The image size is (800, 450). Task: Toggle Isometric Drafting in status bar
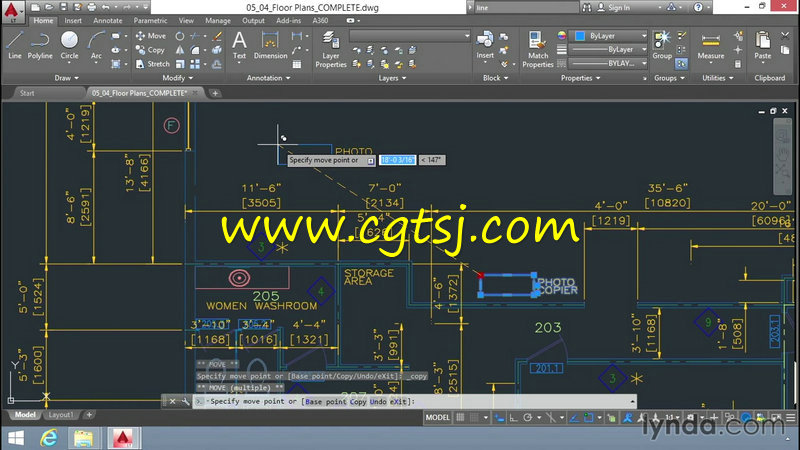click(551, 418)
